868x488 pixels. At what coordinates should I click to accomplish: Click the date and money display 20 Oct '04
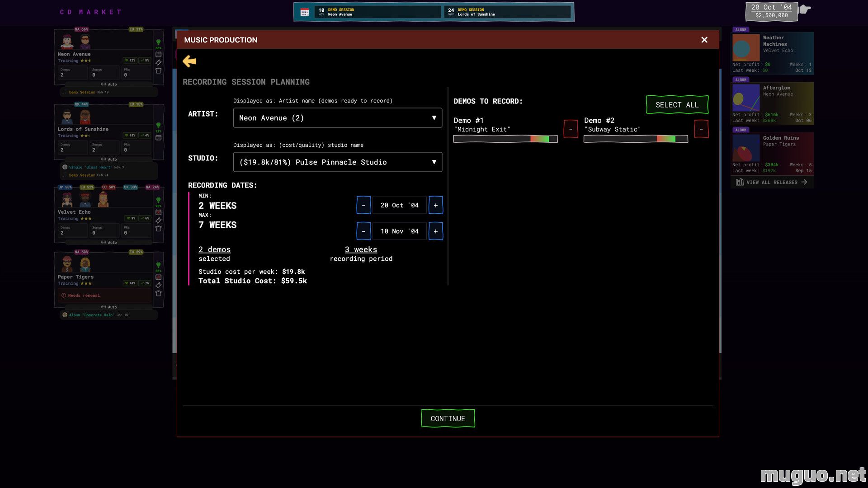pyautogui.click(x=771, y=11)
